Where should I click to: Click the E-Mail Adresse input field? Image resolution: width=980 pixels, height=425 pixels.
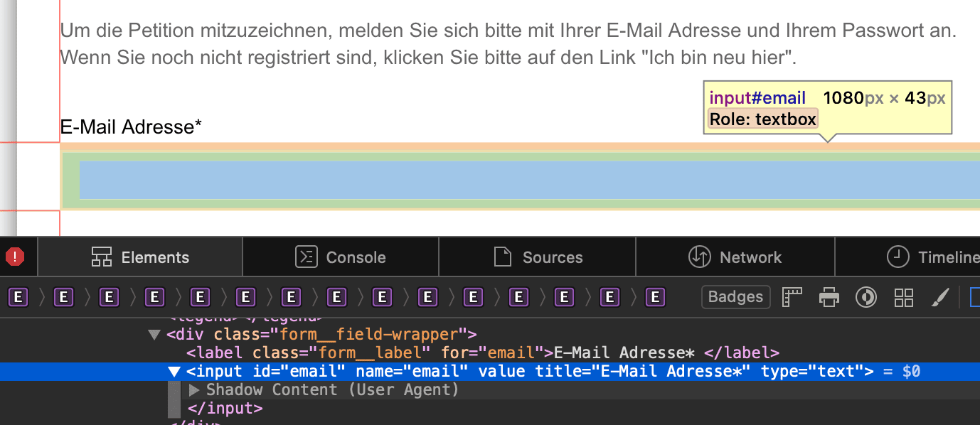pos(526,179)
